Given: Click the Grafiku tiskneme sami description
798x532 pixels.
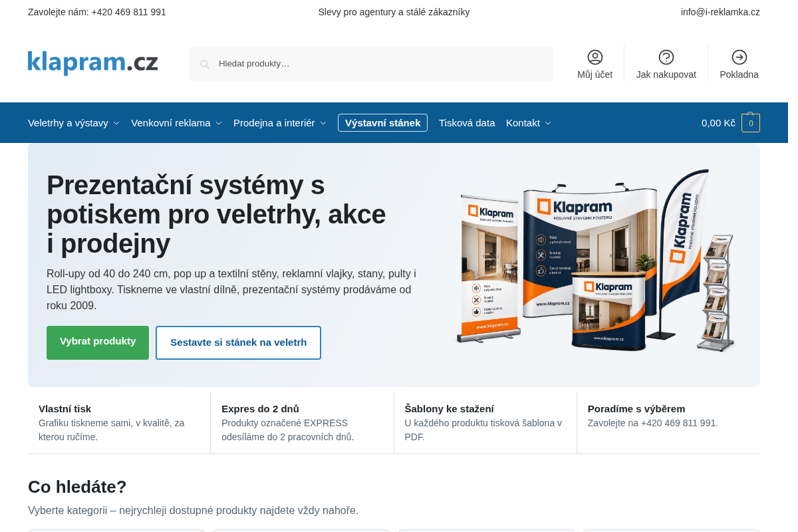Looking at the screenshot, I should click(112, 430).
